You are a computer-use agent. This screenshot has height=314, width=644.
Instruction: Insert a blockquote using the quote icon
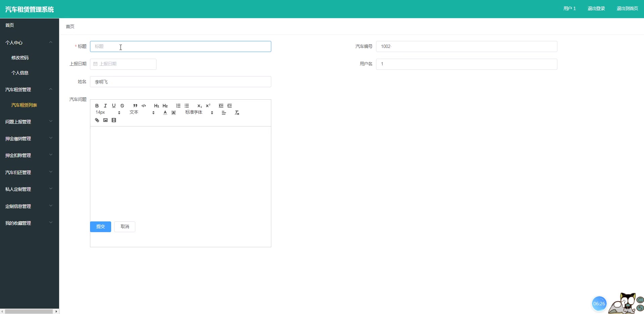point(135,106)
